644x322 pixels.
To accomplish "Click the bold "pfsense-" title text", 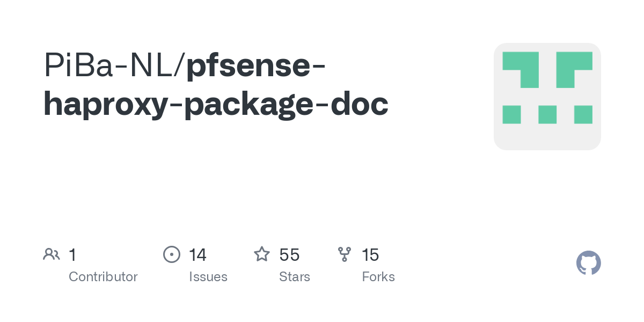I will (x=255, y=67).
